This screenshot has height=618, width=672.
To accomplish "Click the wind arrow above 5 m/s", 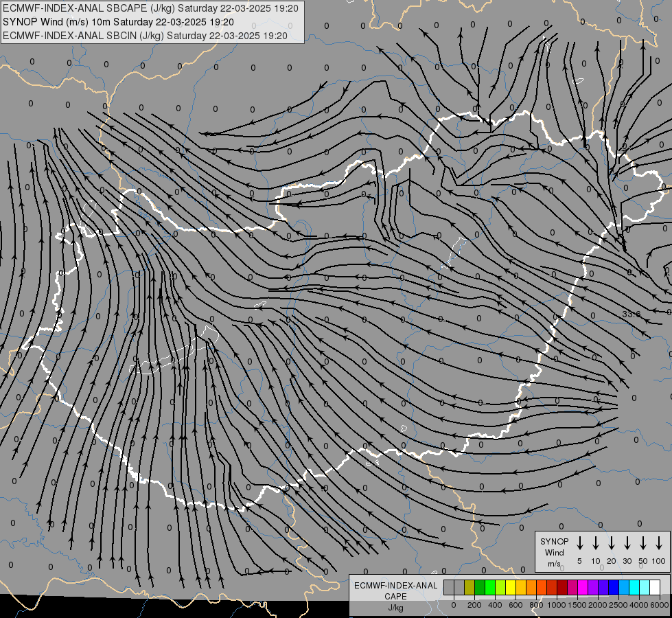I will (579, 543).
